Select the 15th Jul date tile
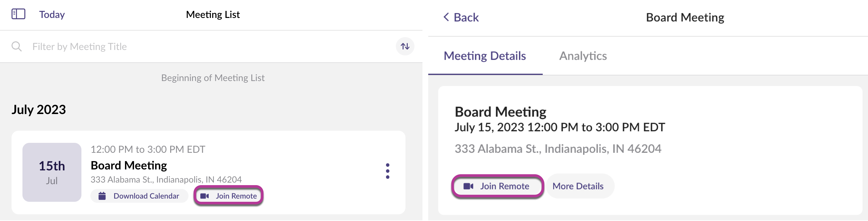The width and height of the screenshot is (868, 221). [x=52, y=173]
